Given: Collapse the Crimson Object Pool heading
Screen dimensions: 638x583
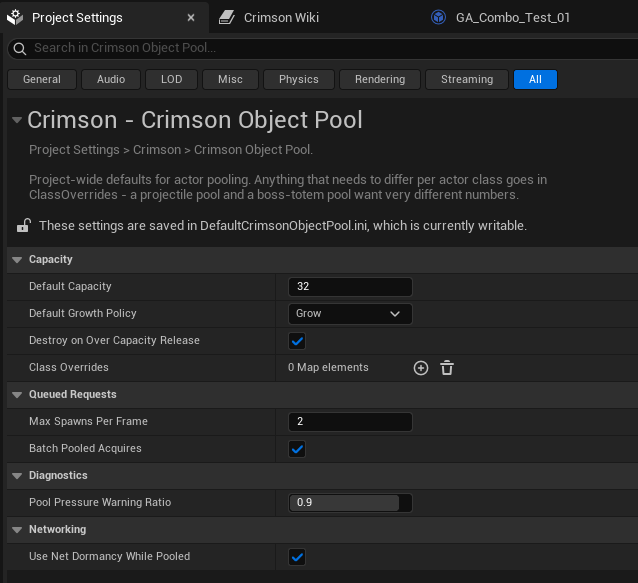Looking at the screenshot, I should 17,120.
